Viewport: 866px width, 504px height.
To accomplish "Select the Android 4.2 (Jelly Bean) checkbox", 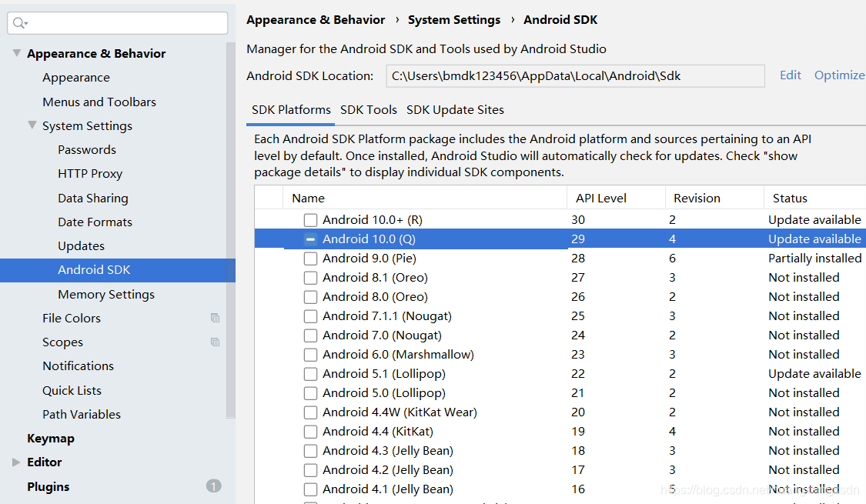I will coord(310,470).
